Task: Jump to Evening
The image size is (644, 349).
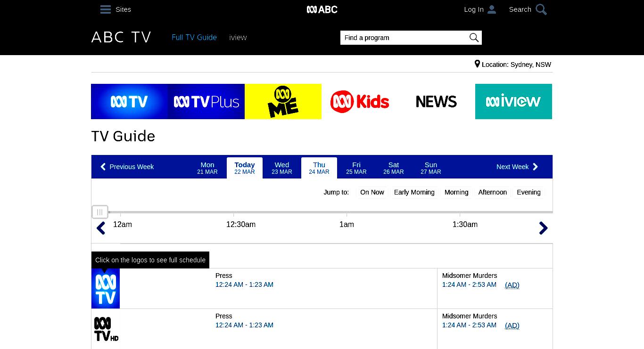Action: [x=528, y=192]
